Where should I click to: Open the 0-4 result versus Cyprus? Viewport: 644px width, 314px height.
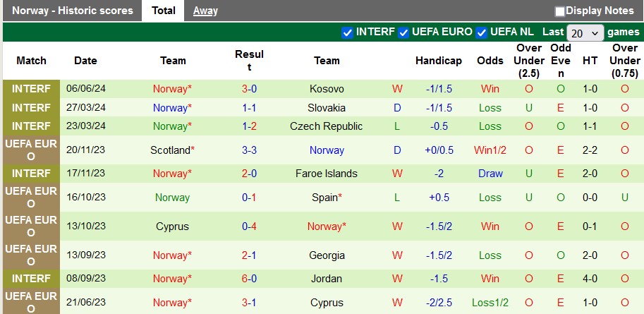click(249, 227)
